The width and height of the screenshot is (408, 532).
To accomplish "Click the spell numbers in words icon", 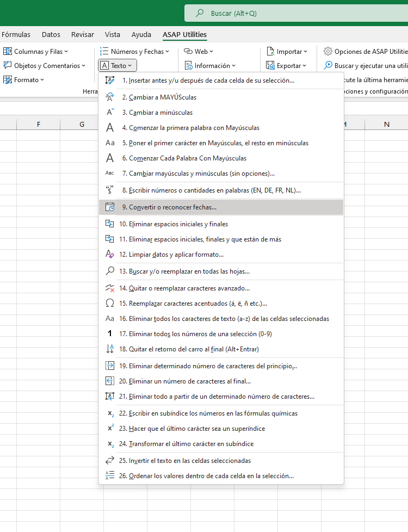I will click(110, 190).
